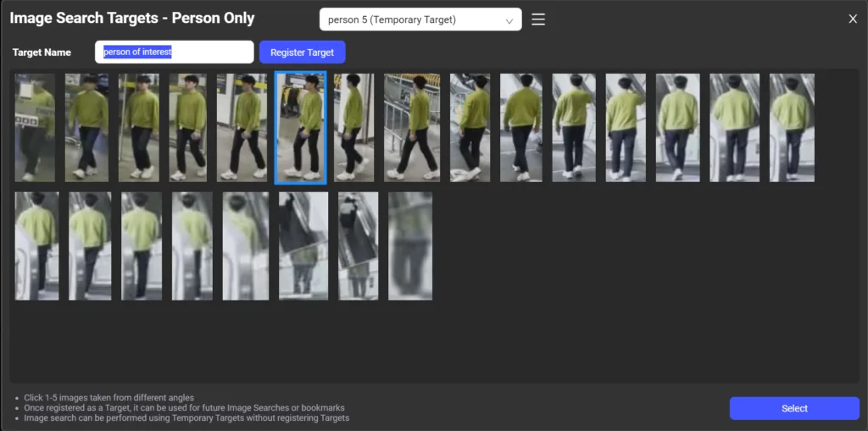Screen dimensions: 868x431
Task: Choose the second thumbnail in the top row
Action: (x=86, y=127)
